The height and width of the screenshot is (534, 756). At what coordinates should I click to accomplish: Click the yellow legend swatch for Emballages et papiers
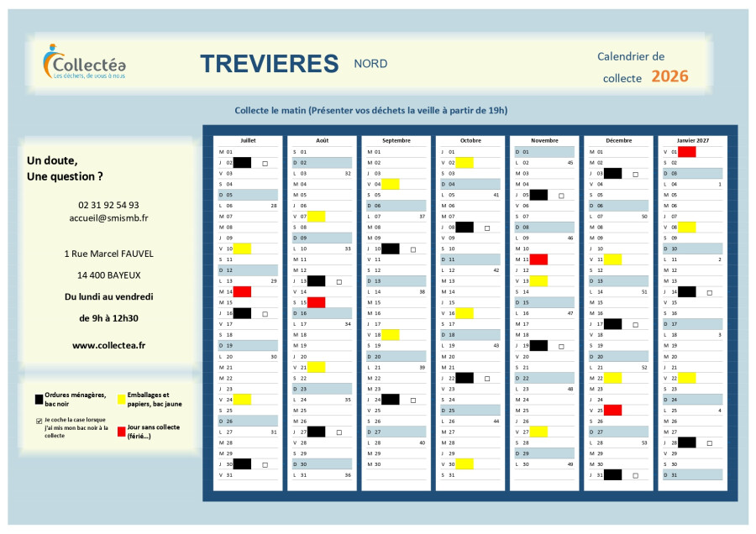(122, 399)
